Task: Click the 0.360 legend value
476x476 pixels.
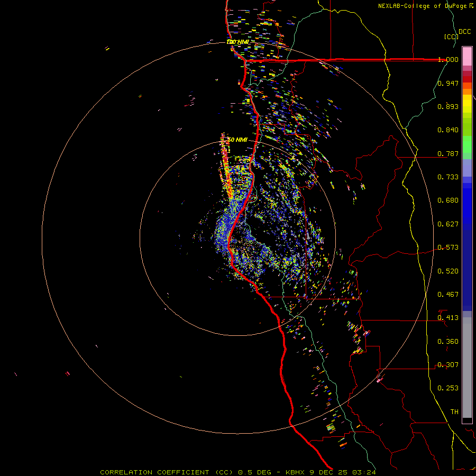Action: click(x=448, y=342)
